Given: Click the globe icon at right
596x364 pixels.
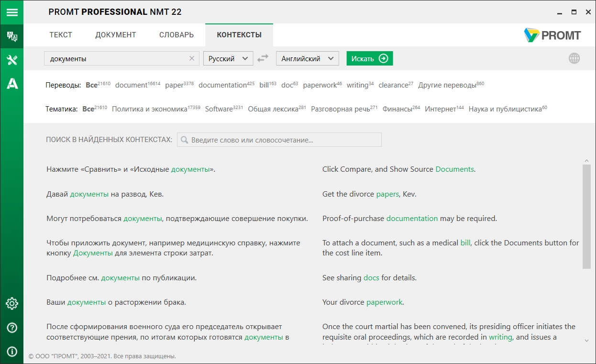Looking at the screenshot, I should click(574, 58).
